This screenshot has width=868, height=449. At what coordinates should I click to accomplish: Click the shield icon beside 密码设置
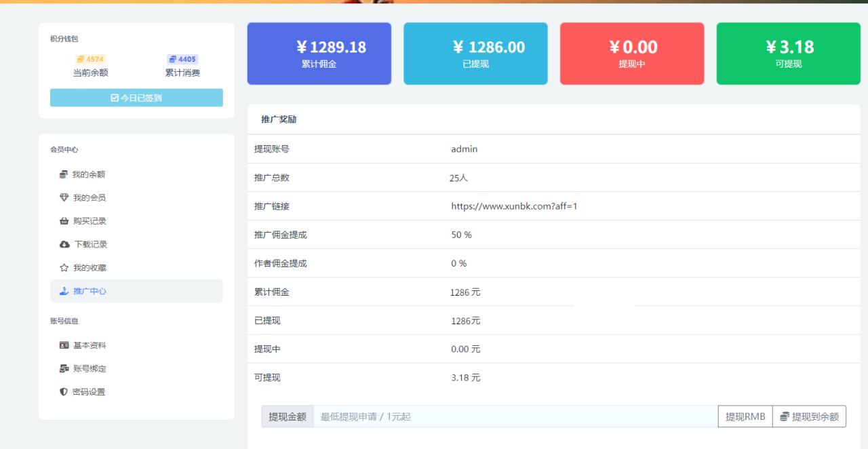pyautogui.click(x=64, y=391)
